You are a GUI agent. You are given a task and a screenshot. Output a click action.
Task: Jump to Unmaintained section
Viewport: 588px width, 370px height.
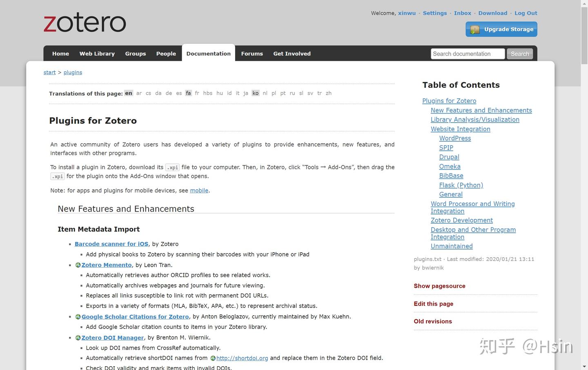[452, 246]
